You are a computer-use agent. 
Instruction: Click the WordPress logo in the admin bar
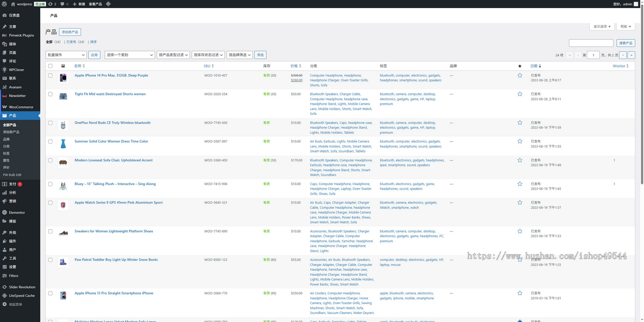point(4,4)
